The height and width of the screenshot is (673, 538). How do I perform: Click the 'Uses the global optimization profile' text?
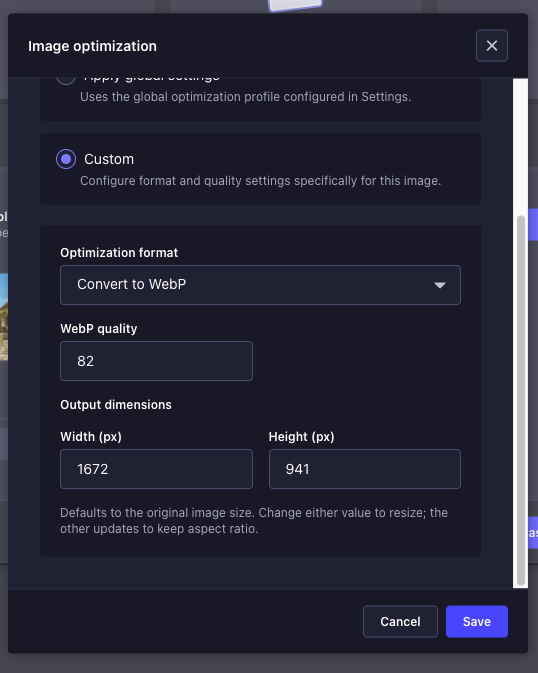[246, 97]
